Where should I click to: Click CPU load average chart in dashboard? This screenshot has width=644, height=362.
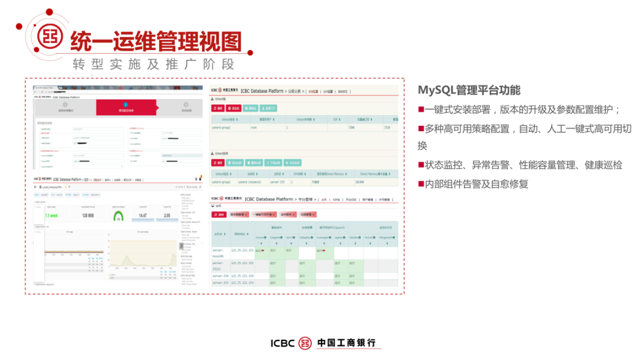143,253
